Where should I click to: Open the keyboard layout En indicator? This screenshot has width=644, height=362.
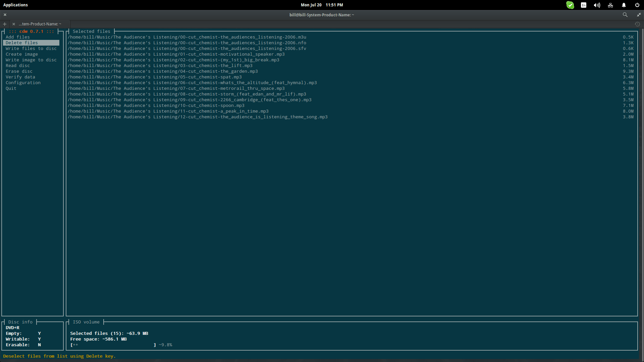(x=584, y=5)
